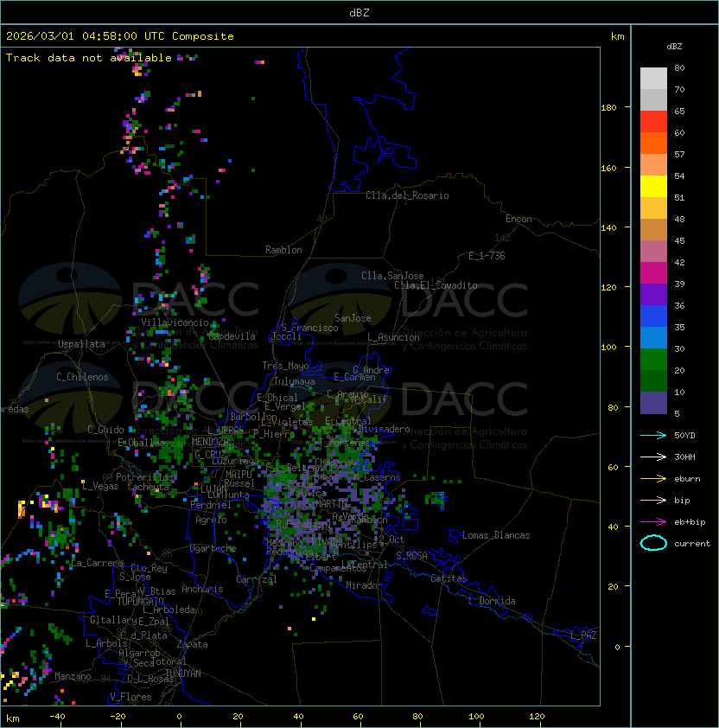The height and width of the screenshot is (728, 719).
Task: Click the cyan current ellipse icon
Action: [653, 543]
